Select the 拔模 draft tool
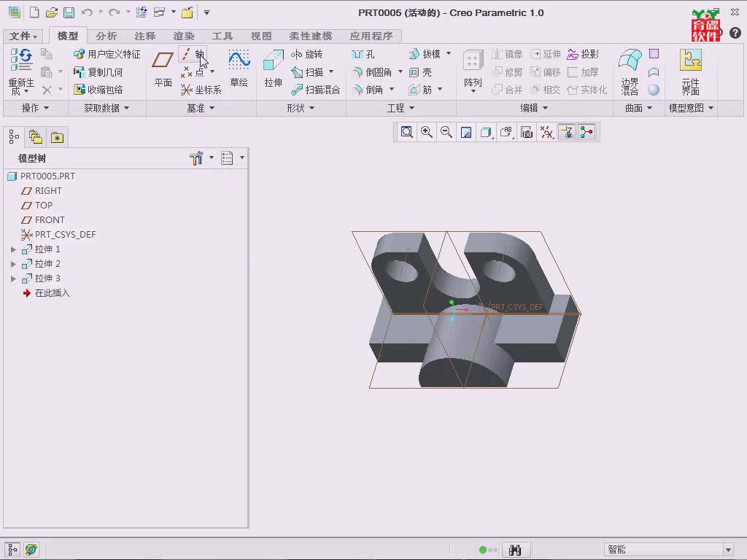747x560 pixels. point(425,54)
